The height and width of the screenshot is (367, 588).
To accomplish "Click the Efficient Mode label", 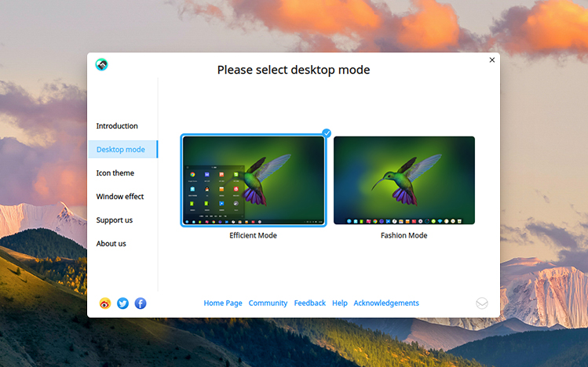I will click(253, 235).
